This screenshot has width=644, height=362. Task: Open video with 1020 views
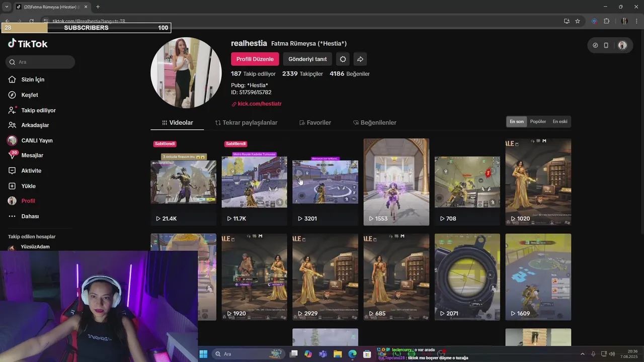click(538, 182)
